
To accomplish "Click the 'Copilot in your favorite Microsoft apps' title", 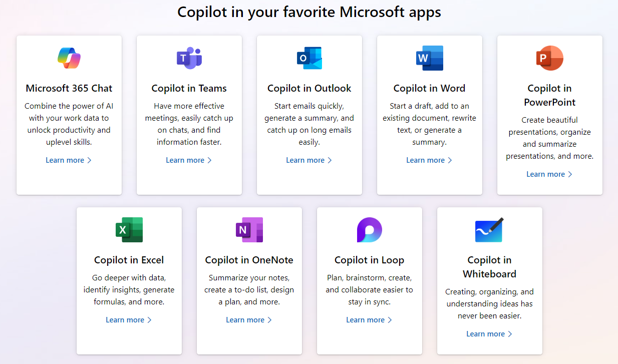I will [310, 12].
